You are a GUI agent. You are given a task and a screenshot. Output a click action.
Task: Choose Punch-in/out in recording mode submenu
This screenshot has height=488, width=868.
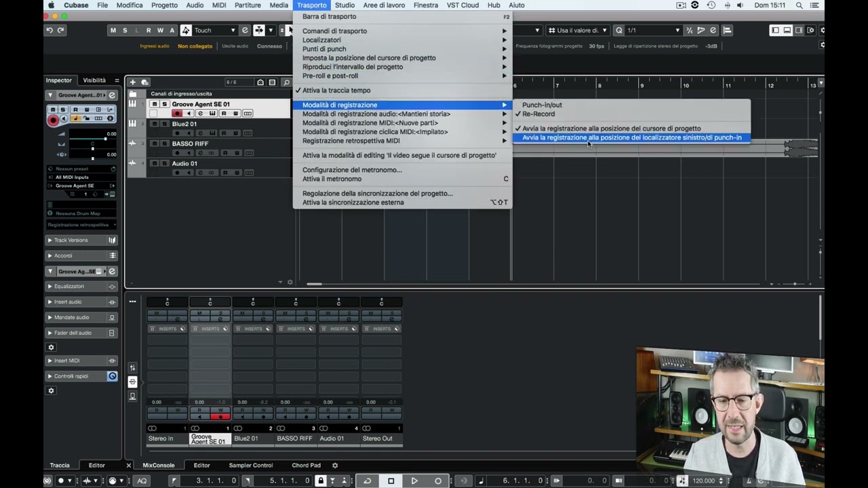pos(631,105)
